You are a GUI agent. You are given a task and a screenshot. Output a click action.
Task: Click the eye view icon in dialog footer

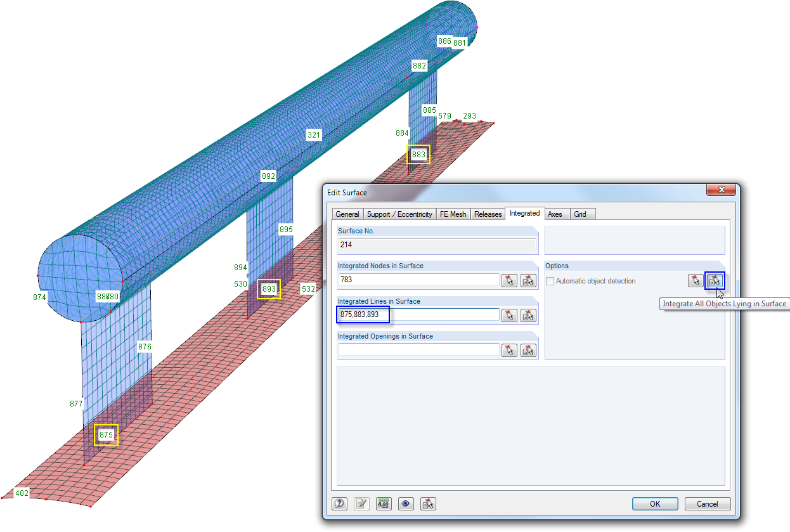406,503
